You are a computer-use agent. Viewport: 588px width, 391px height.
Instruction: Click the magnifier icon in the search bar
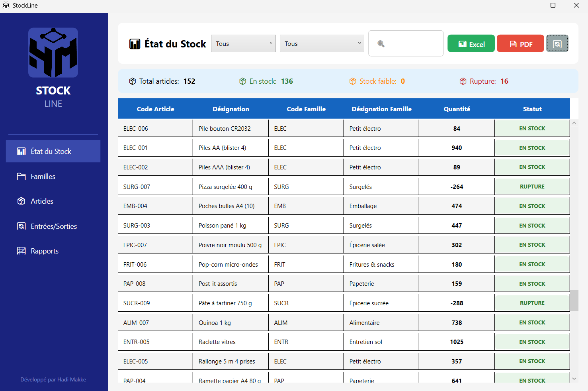pyautogui.click(x=381, y=43)
